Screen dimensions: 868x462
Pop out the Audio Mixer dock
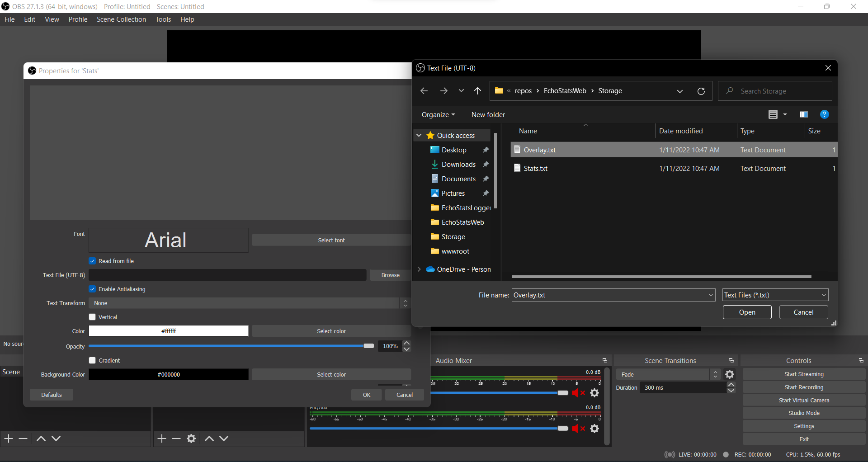point(605,360)
